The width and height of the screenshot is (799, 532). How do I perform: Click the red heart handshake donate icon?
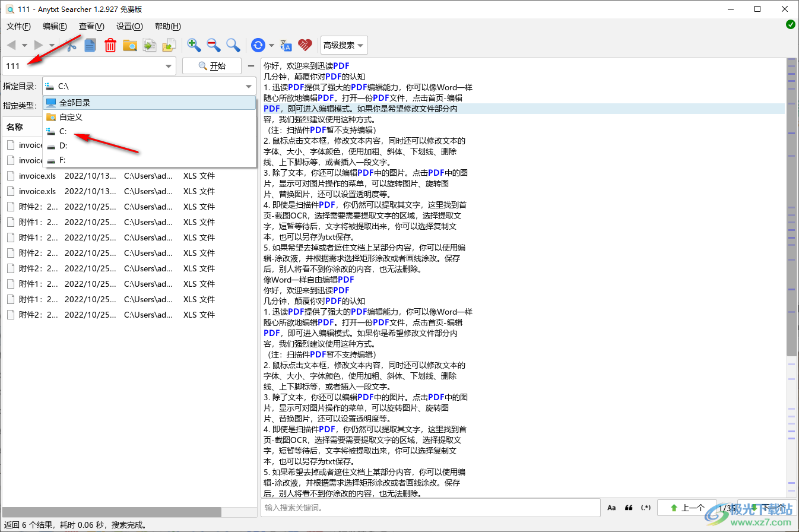pos(305,45)
